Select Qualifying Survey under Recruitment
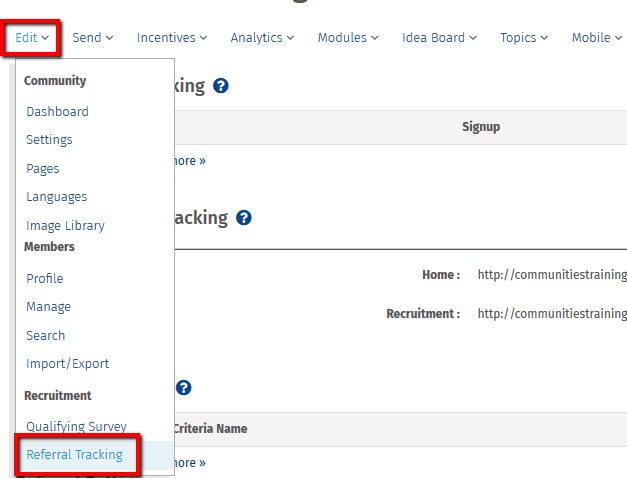This screenshot has width=627, height=479. click(76, 426)
